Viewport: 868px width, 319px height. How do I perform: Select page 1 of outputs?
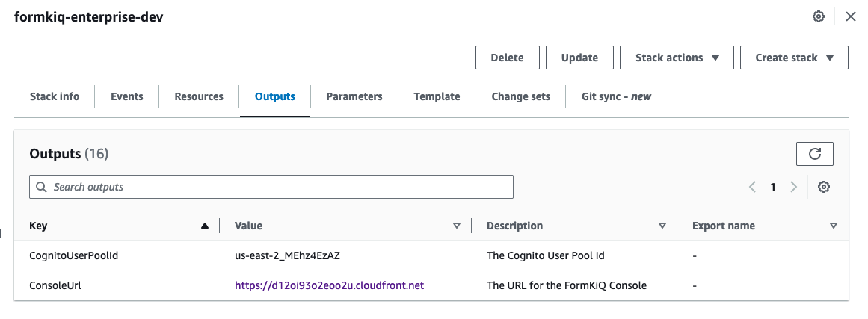(773, 187)
